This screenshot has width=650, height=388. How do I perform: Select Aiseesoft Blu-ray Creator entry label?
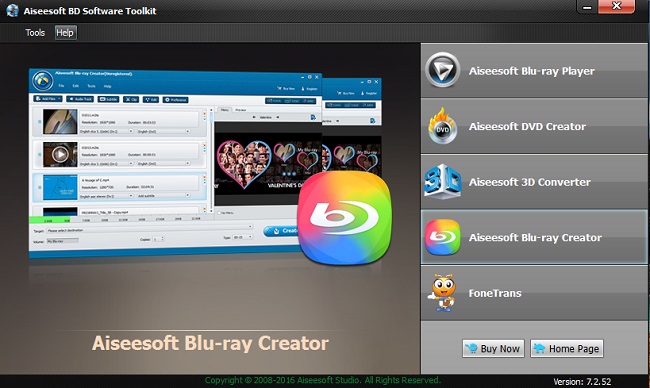[x=535, y=238]
